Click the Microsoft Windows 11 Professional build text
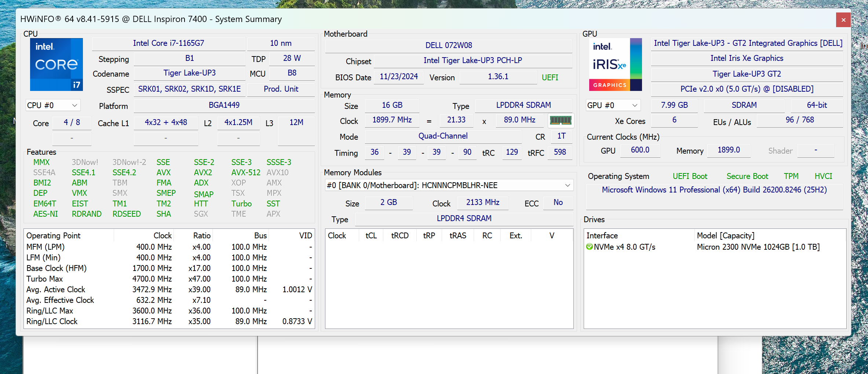Image resolution: width=868 pixels, height=374 pixels. pyautogui.click(x=714, y=190)
